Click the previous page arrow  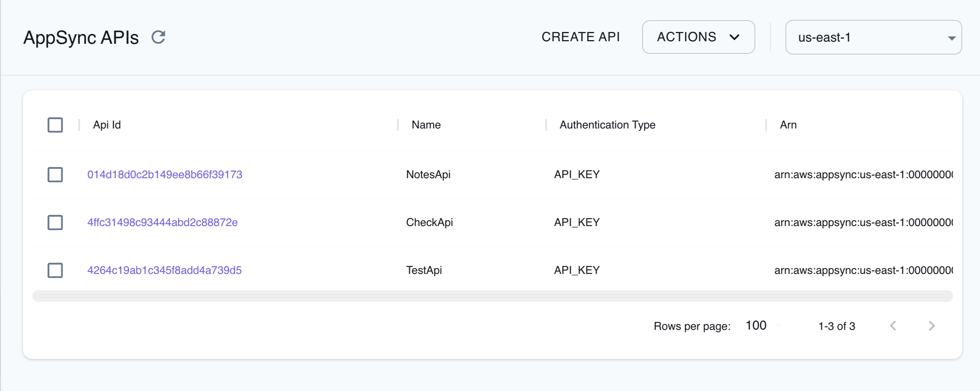(x=893, y=325)
